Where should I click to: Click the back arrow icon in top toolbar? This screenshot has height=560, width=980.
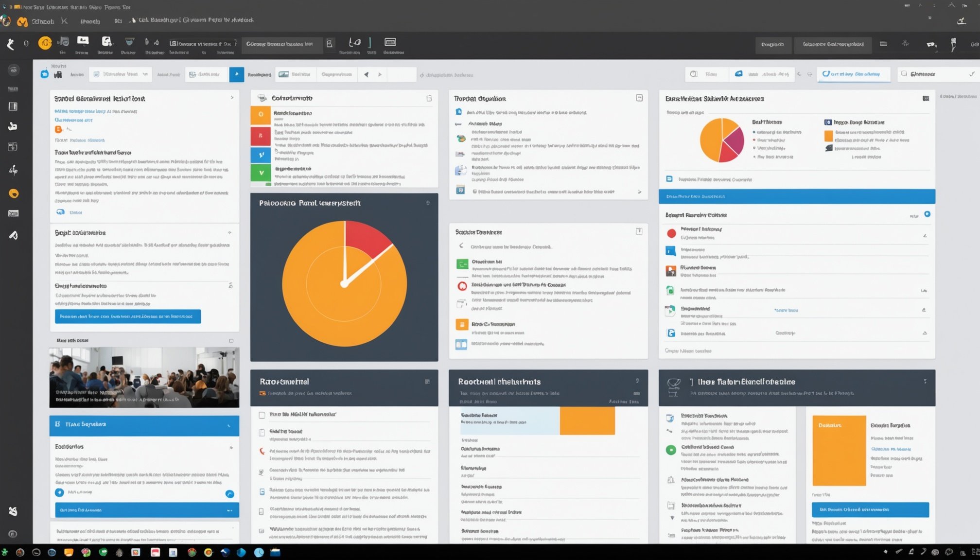[11, 44]
